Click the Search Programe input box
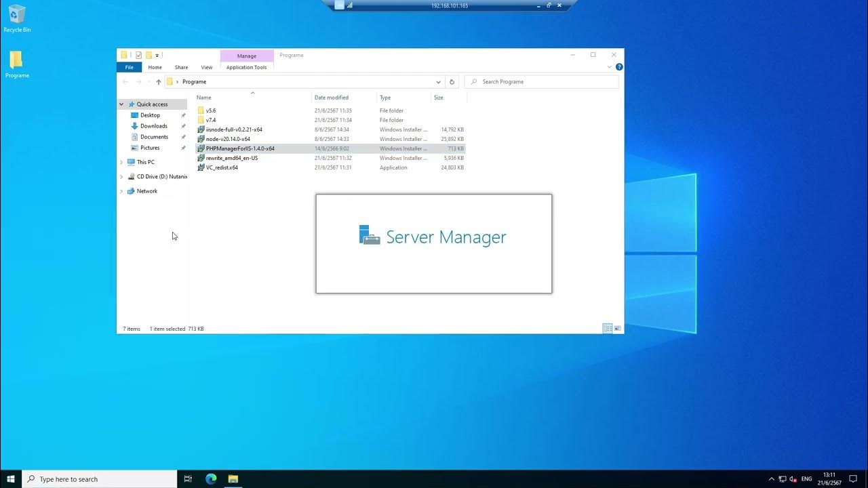 (542, 82)
